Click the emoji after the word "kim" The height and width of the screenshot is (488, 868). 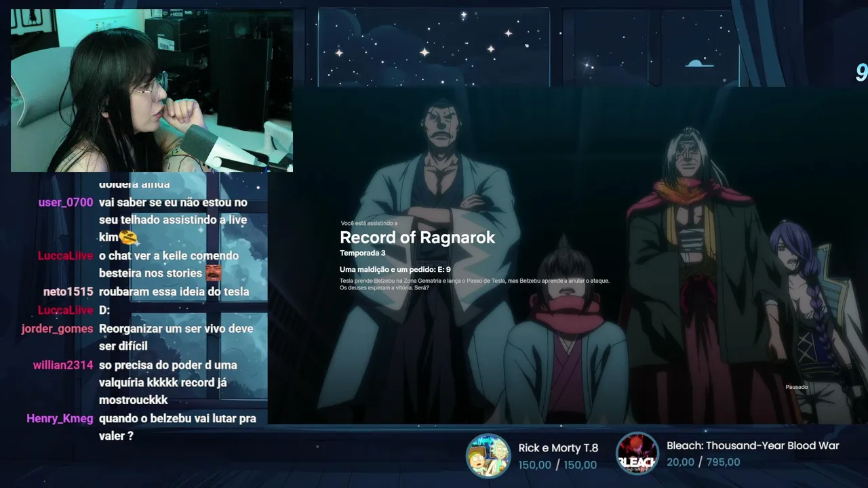click(x=129, y=237)
